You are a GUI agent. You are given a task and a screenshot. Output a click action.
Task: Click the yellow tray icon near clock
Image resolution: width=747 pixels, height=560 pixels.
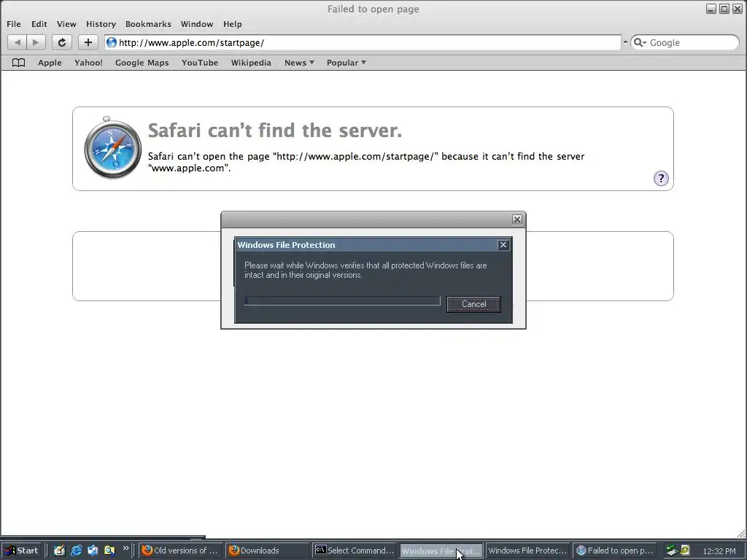[x=685, y=550]
